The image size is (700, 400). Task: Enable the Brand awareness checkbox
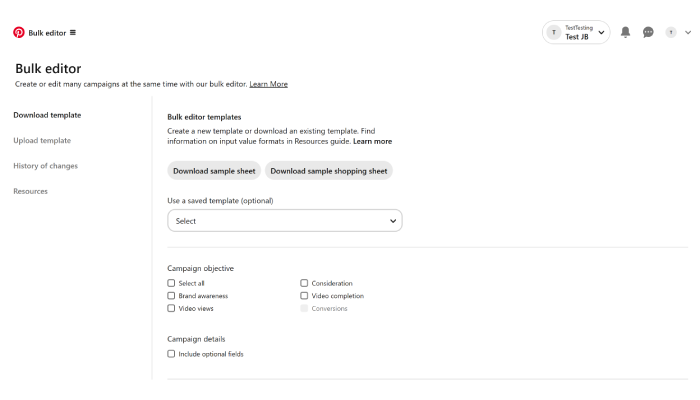coord(171,296)
